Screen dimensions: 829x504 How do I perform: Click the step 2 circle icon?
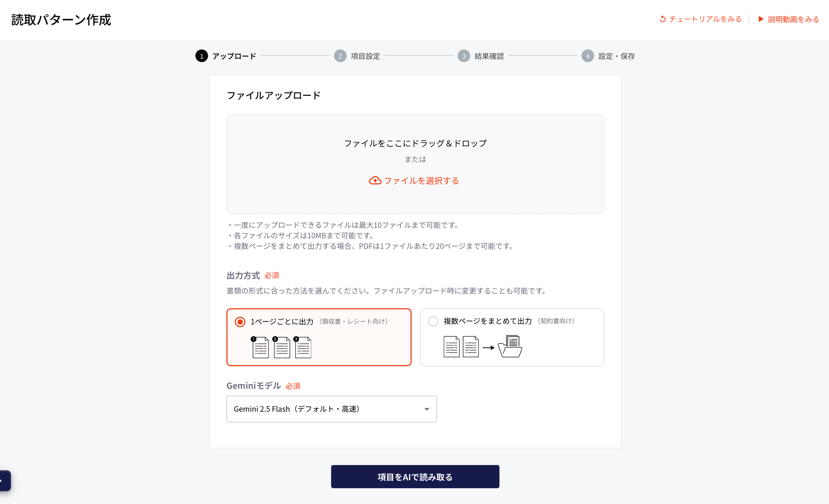coord(340,56)
